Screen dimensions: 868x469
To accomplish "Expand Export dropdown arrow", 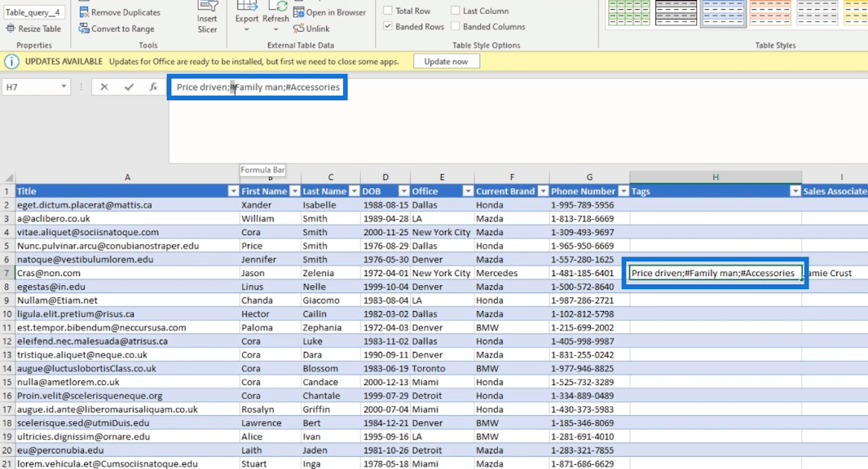I will point(246,30).
